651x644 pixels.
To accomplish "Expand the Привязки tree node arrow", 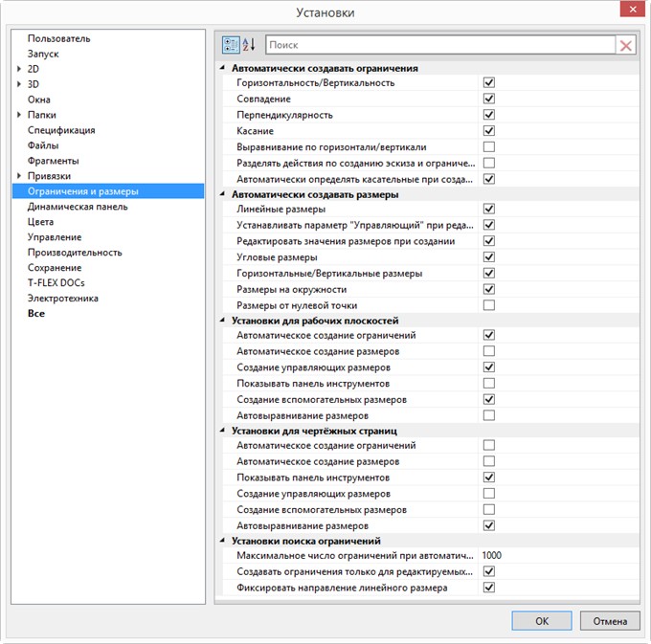I will [19, 176].
